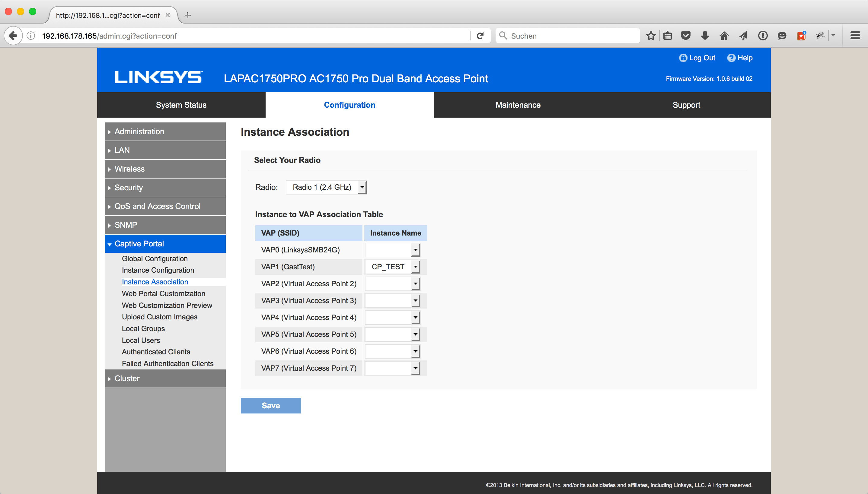Screen dimensions: 868x494
Task: Open the Maintenance tab
Action: click(518, 105)
